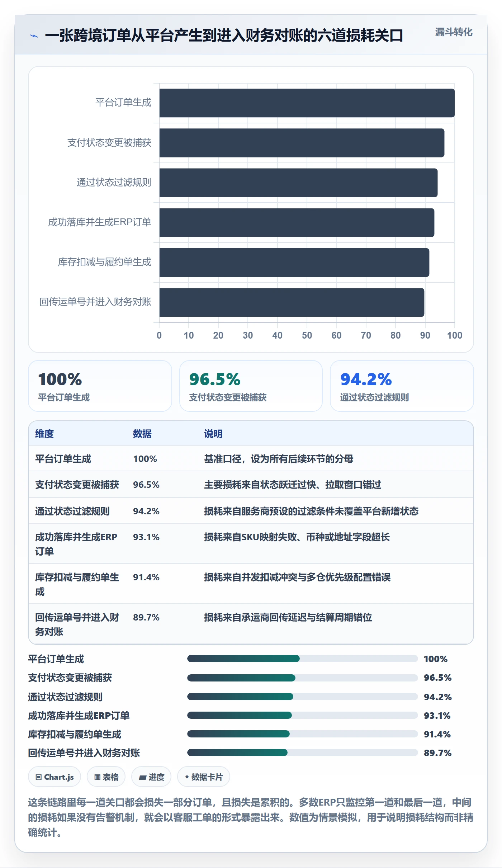Select description 损耗来自SKU映射失败
Image resolution: width=502 pixels, height=868 pixels.
[x=297, y=537]
